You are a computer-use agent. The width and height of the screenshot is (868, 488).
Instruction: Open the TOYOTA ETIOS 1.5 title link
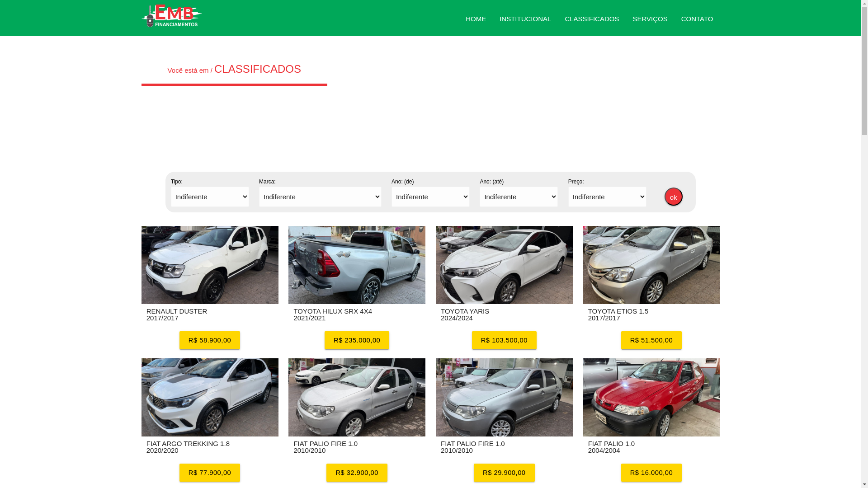[x=618, y=311]
